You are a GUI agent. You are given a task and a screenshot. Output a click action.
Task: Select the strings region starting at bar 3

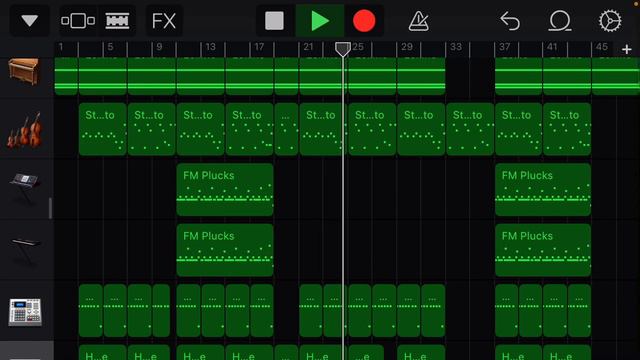point(102,129)
